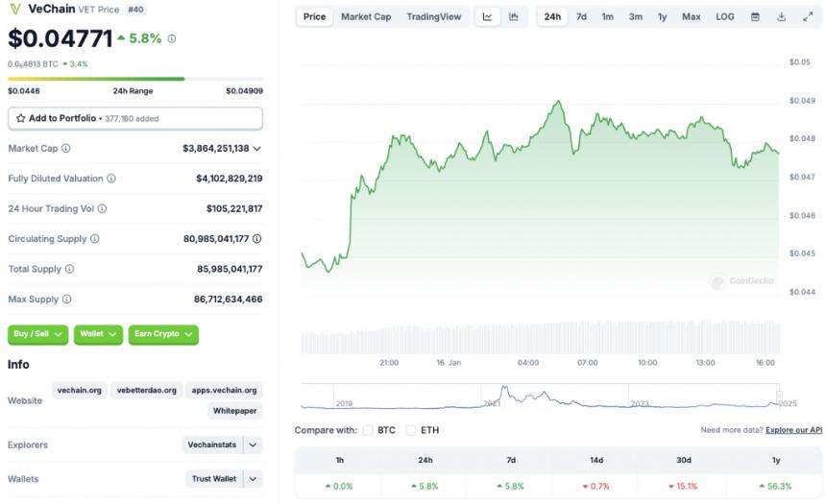Click the VeChain logo icon
Screen dimensions: 826x504
tap(15, 10)
